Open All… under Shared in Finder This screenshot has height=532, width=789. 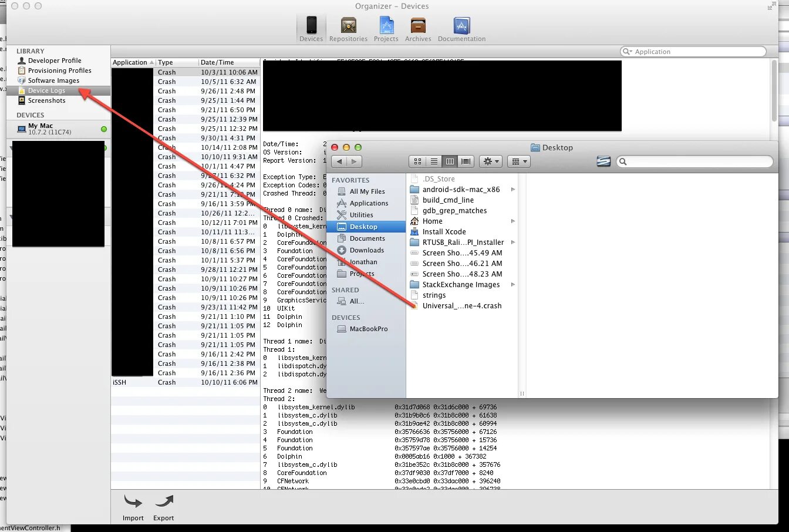[x=366, y=301]
